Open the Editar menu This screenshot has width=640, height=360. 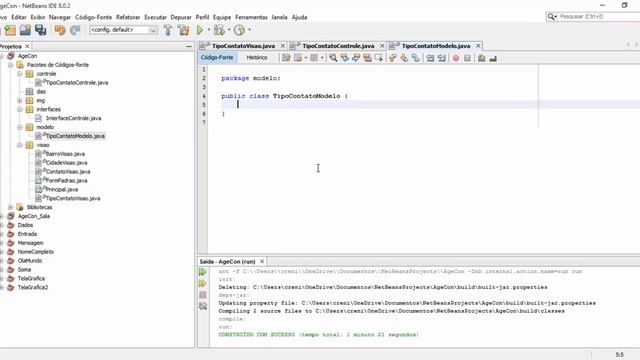[19, 17]
